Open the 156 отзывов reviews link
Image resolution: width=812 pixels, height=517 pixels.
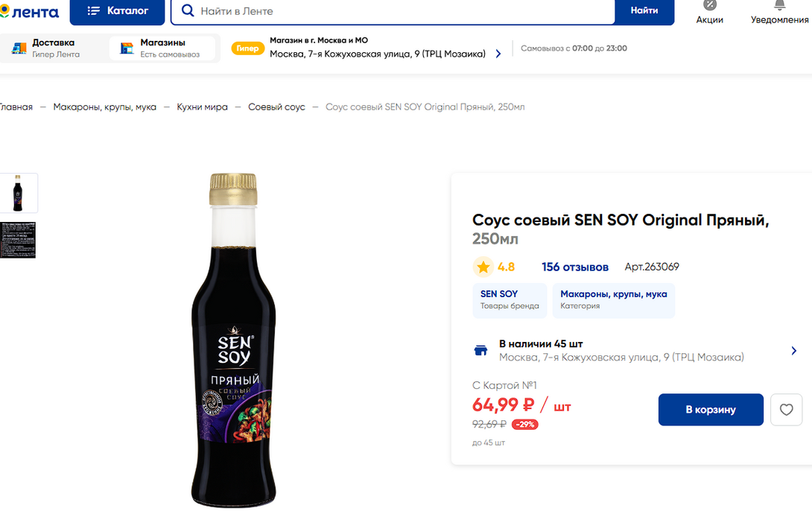coord(575,267)
